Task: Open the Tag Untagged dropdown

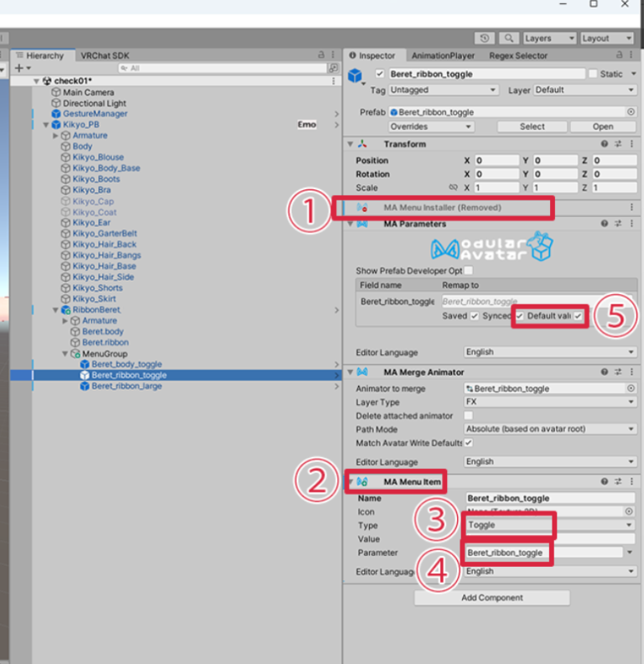Action: pyautogui.click(x=443, y=90)
